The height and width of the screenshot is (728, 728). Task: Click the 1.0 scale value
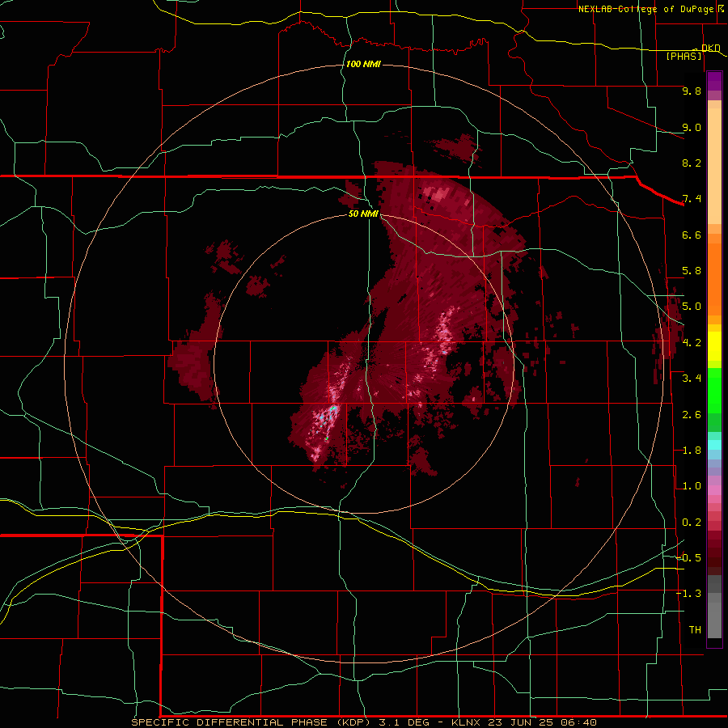692,486
